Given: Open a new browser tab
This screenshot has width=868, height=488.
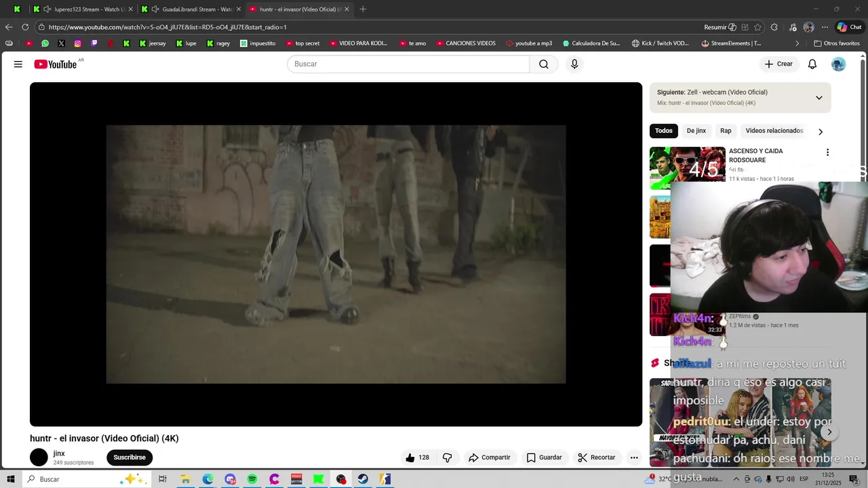Looking at the screenshot, I should point(363,9).
